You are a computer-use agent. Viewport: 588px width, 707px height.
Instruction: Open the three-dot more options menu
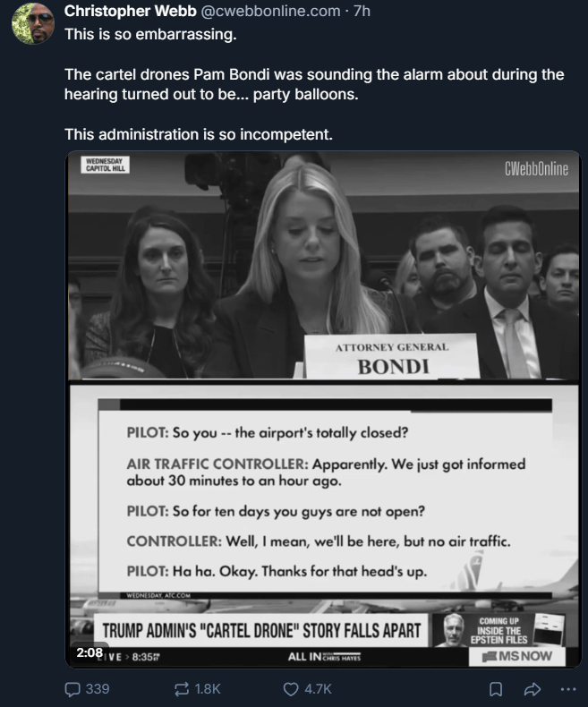pos(568,689)
